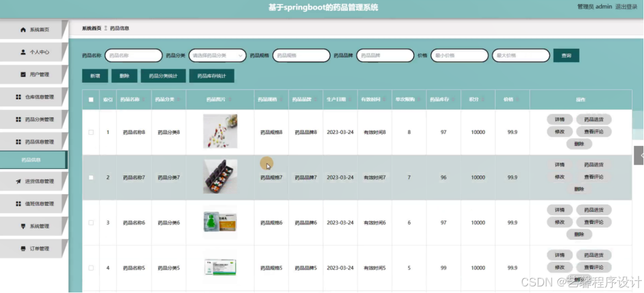Click 查看评论 for 药品名称8

coord(594,132)
